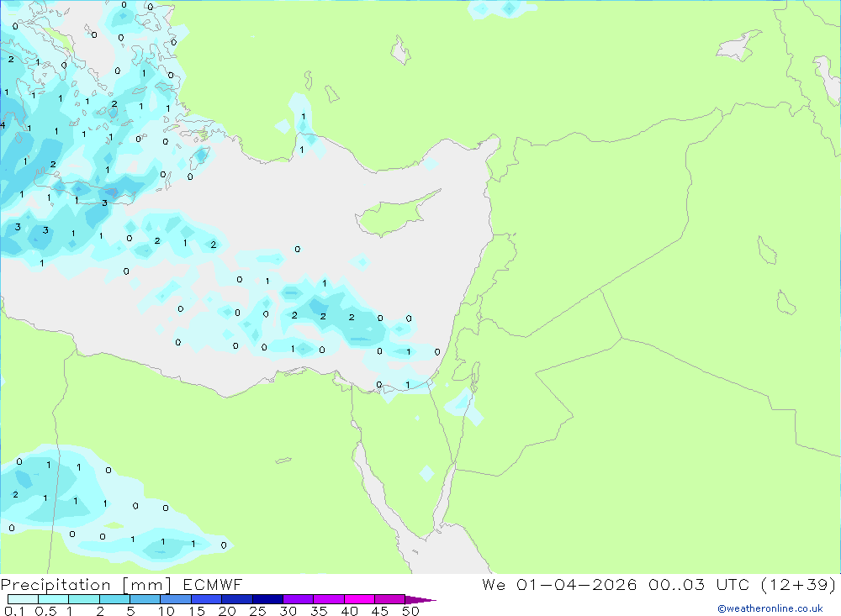
Task: Click the 'Precipitation' title word
Action: [x=56, y=585]
